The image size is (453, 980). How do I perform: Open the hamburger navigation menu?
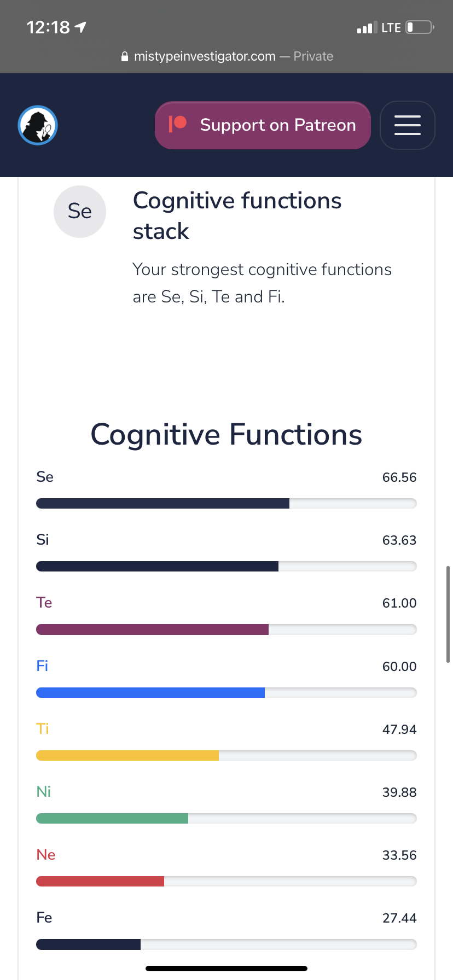click(408, 125)
